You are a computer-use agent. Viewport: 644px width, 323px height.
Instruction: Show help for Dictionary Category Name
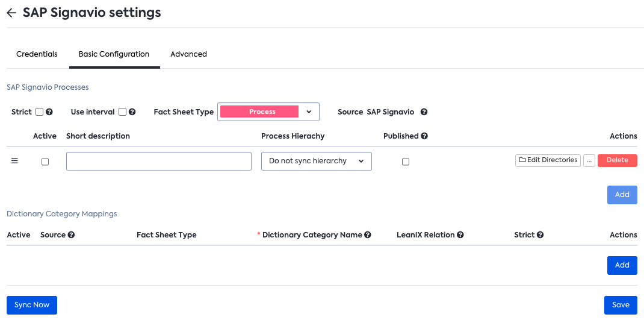click(368, 234)
